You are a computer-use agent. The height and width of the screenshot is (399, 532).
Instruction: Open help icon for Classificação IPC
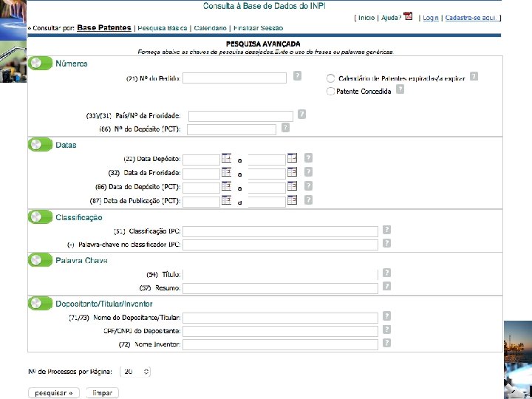(x=386, y=230)
